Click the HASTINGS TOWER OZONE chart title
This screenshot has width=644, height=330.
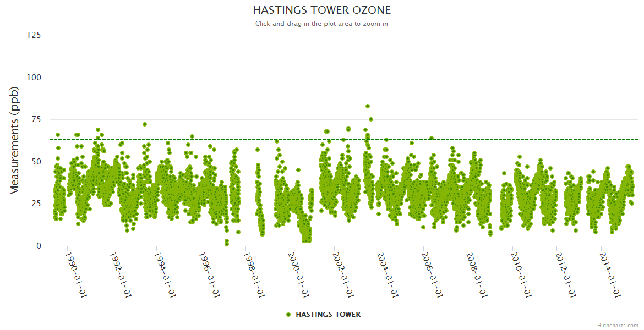point(321,10)
